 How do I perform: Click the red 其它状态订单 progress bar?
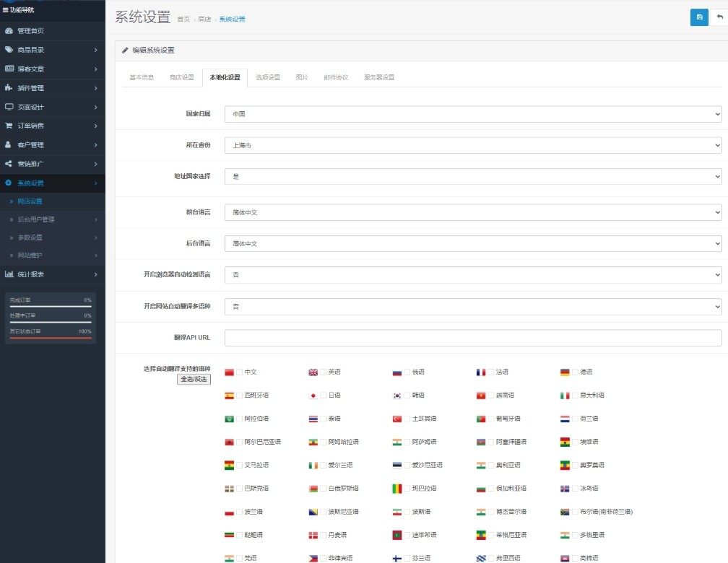[51, 338]
